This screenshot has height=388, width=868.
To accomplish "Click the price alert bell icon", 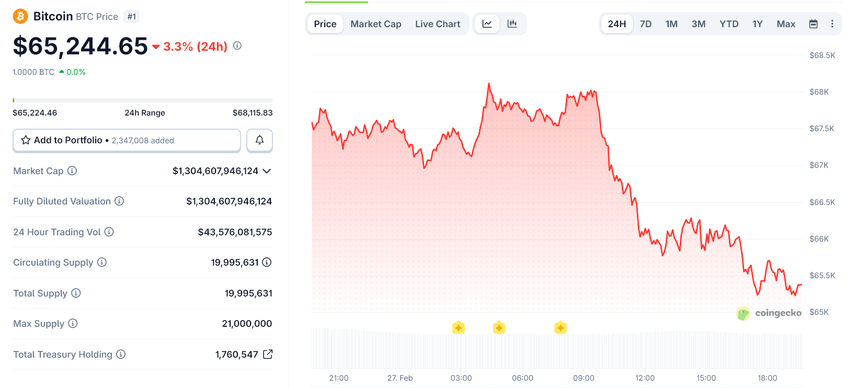I will pyautogui.click(x=259, y=140).
